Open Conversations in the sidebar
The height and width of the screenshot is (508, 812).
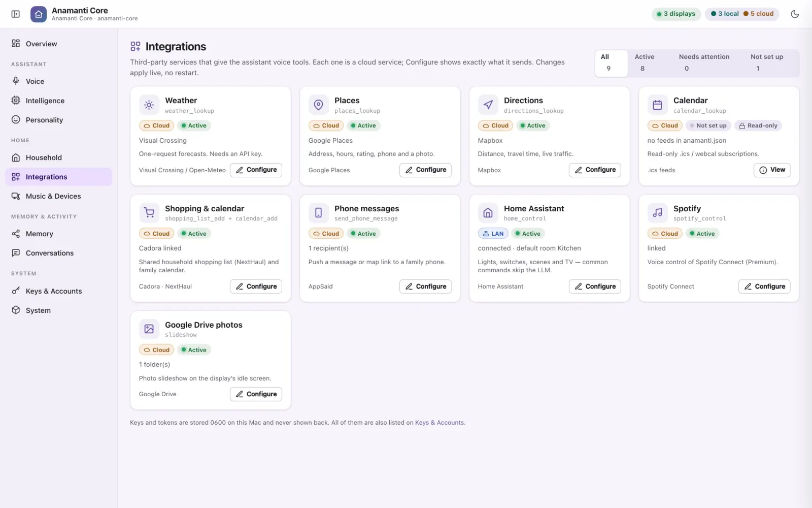pyautogui.click(x=59, y=253)
